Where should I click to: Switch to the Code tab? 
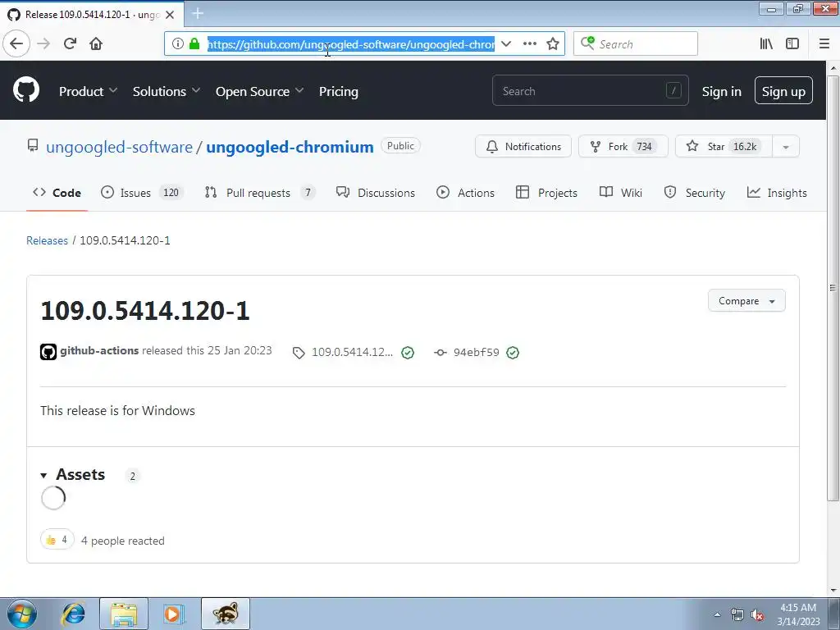57,193
